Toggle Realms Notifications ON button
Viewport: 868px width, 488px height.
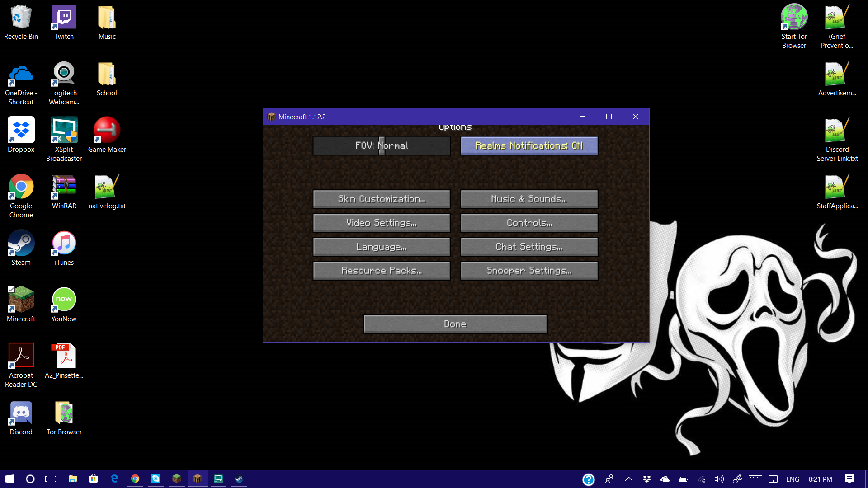click(529, 145)
